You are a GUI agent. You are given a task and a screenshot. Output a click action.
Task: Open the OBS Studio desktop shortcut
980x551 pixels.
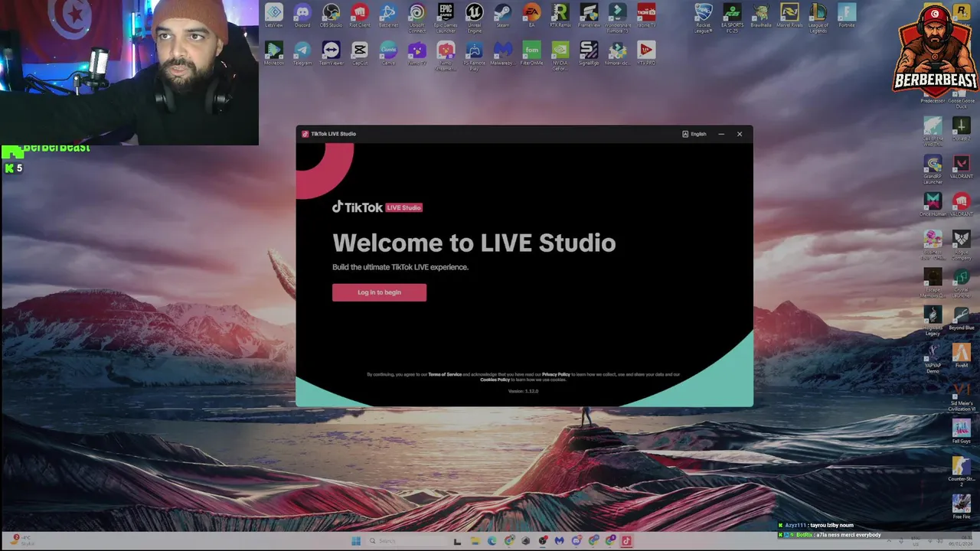point(331,15)
